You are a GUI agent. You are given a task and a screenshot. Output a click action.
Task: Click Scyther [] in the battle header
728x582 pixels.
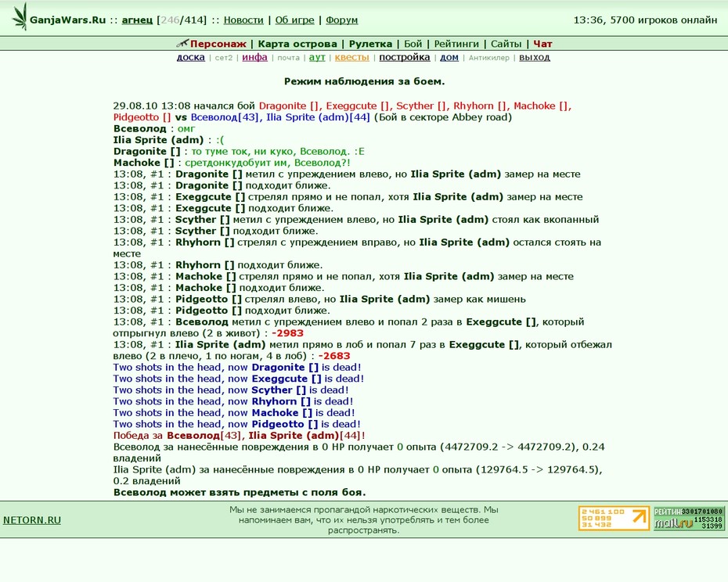pyautogui.click(x=422, y=106)
